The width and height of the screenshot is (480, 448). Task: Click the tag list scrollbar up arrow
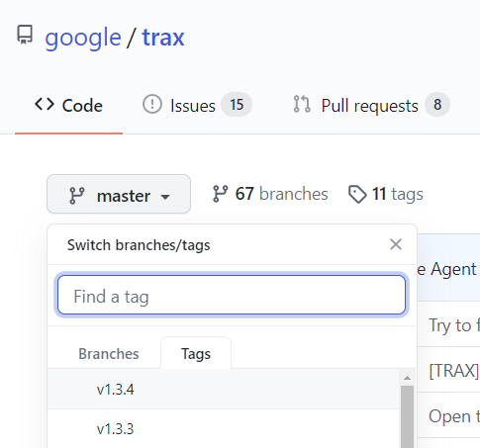407,378
